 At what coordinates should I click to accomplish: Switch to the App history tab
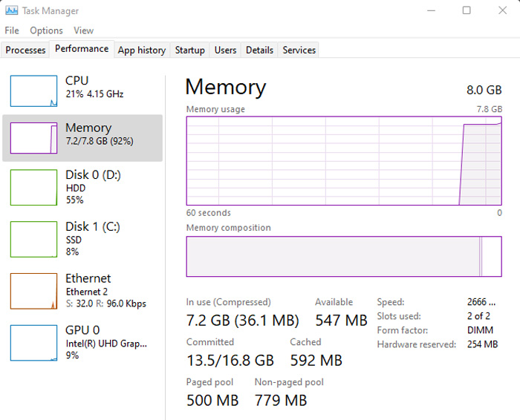(142, 50)
